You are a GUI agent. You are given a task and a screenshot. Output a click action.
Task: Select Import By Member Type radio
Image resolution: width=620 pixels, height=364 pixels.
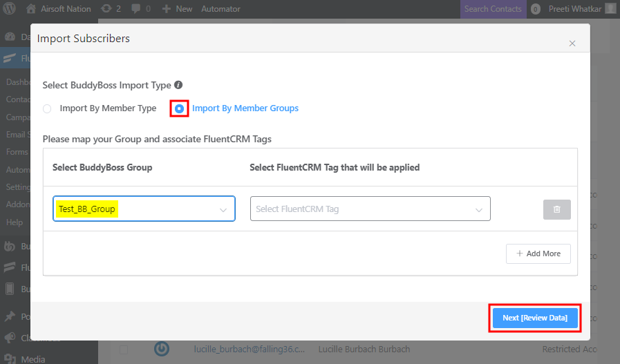pyautogui.click(x=47, y=108)
